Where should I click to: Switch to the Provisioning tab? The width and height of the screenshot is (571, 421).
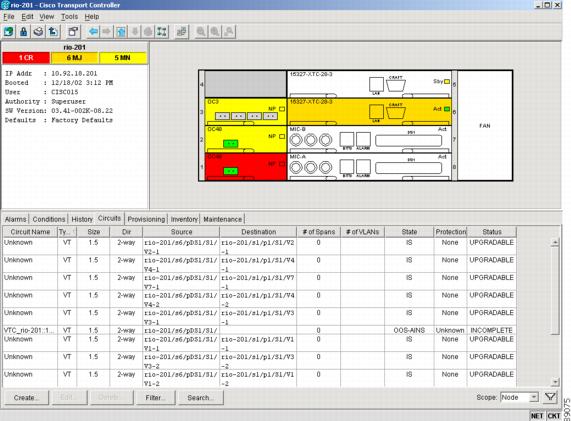click(x=146, y=219)
